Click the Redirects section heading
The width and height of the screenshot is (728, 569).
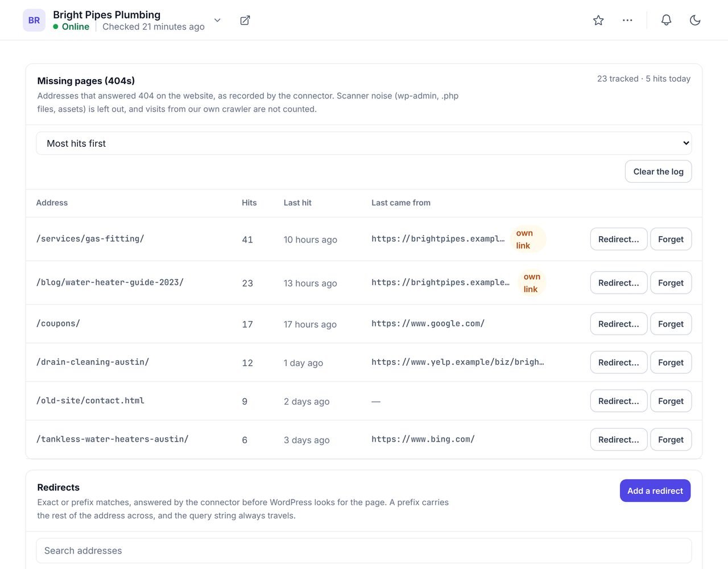59,488
